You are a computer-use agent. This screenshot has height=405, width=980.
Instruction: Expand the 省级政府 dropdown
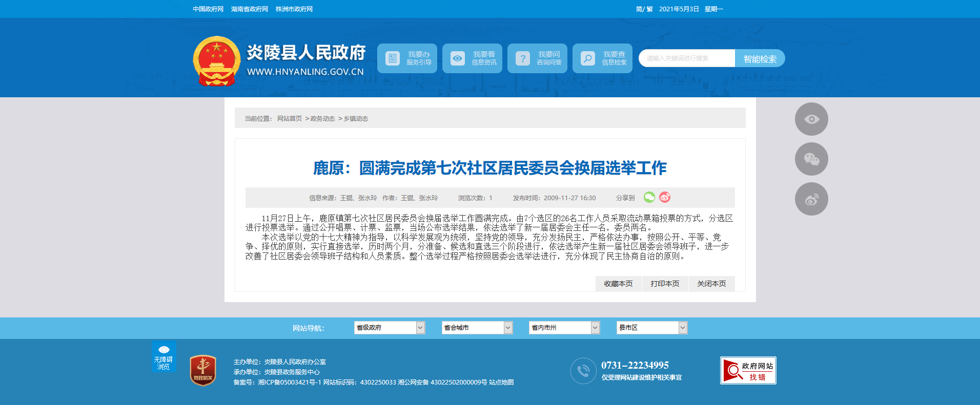tap(390, 328)
